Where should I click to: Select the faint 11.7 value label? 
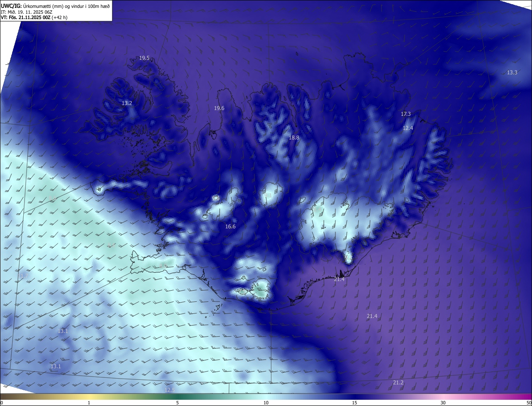(24, 276)
